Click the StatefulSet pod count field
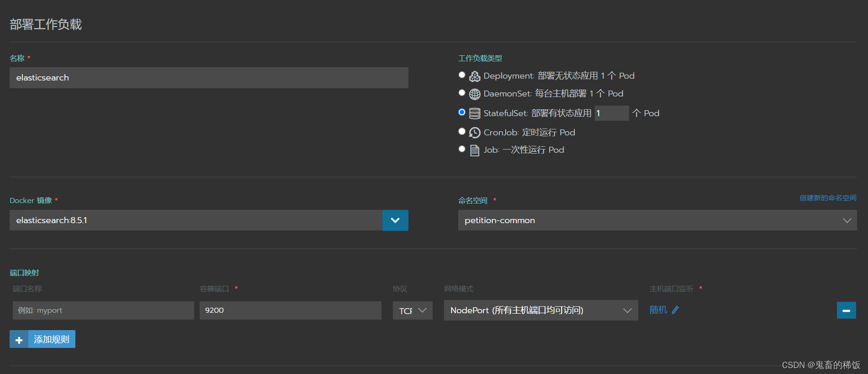This screenshot has height=374, width=868. [612, 113]
